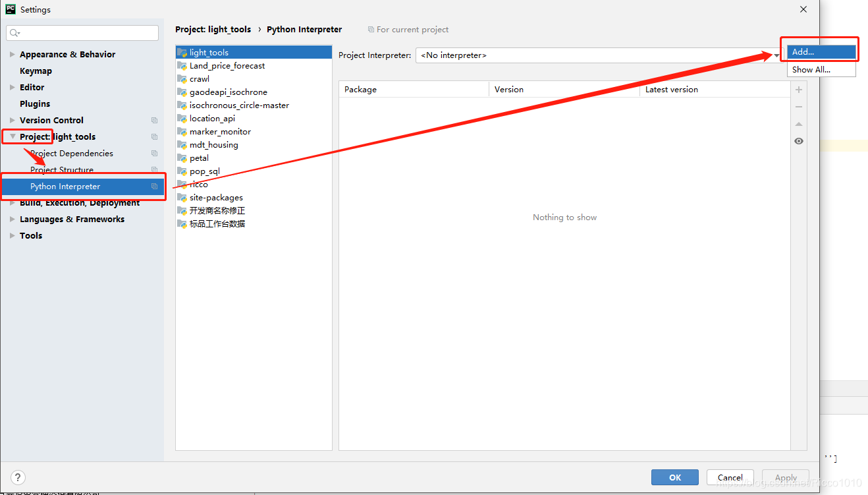
Task: Select 开发商名称修正 in project list
Action: pos(254,211)
